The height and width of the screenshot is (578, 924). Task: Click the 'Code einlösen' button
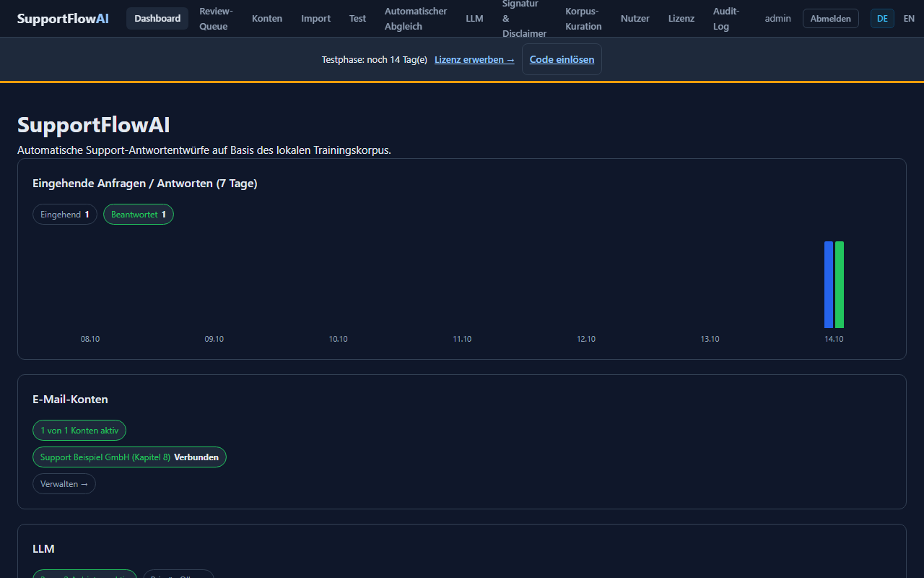pyautogui.click(x=562, y=59)
